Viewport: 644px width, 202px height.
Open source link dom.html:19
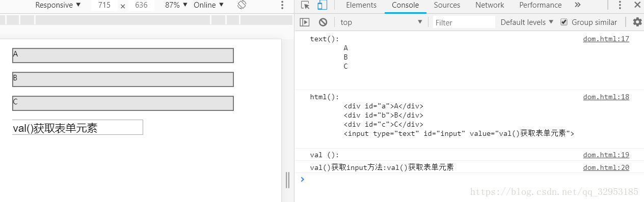[x=606, y=155]
